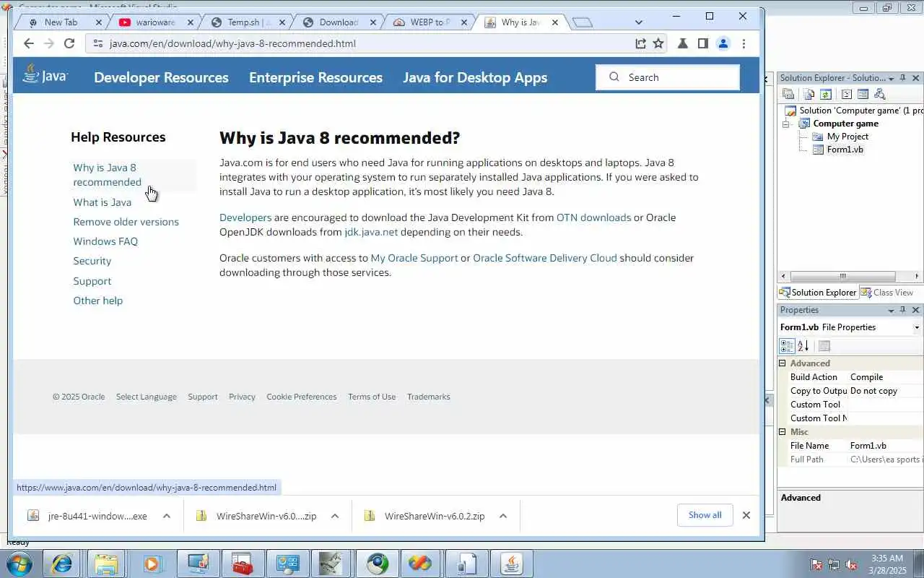This screenshot has width=924, height=578.
Task: Click View Code icon in Solution Explorer
Action: 847,94
